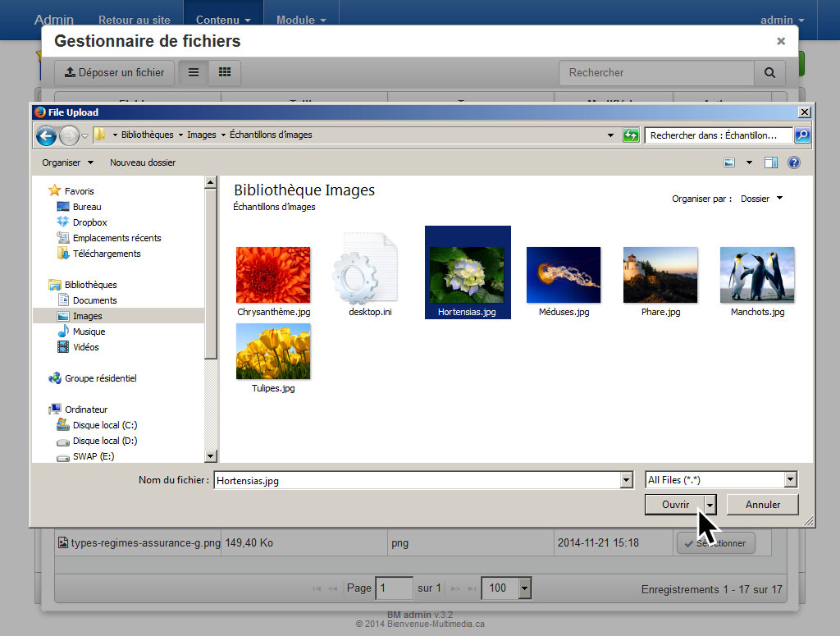Screen dimensions: 840x636
Task: Expand the file name history dropdown
Action: pyautogui.click(x=627, y=481)
